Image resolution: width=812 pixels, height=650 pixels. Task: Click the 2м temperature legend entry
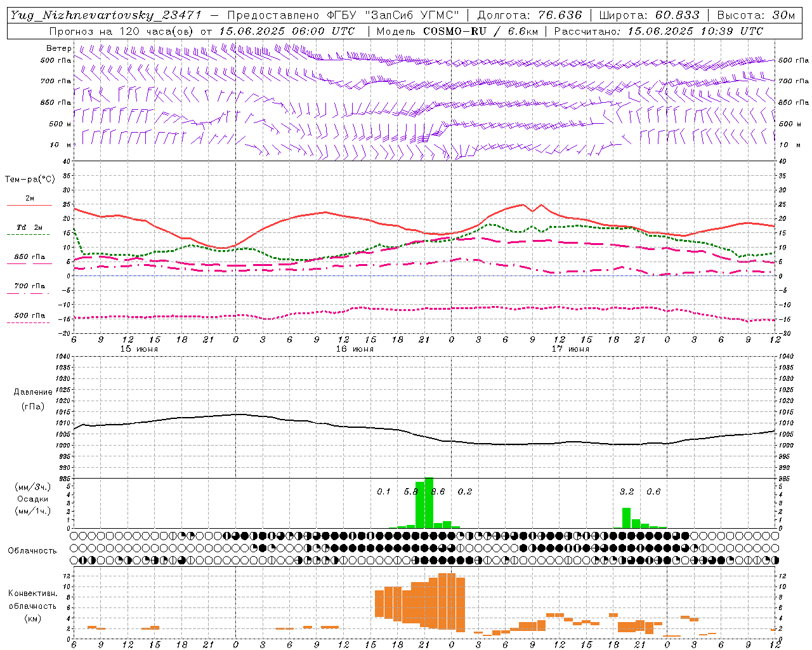click(x=30, y=198)
